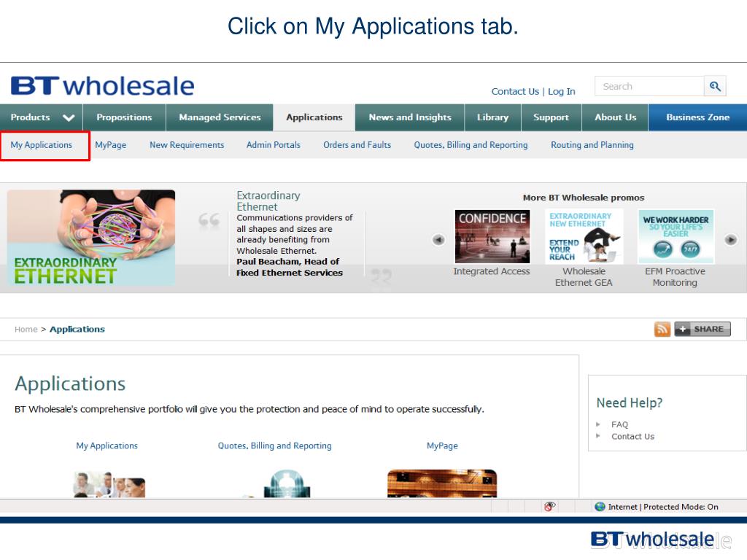Open the Extraordinary Ethernet banner image

coord(91,238)
